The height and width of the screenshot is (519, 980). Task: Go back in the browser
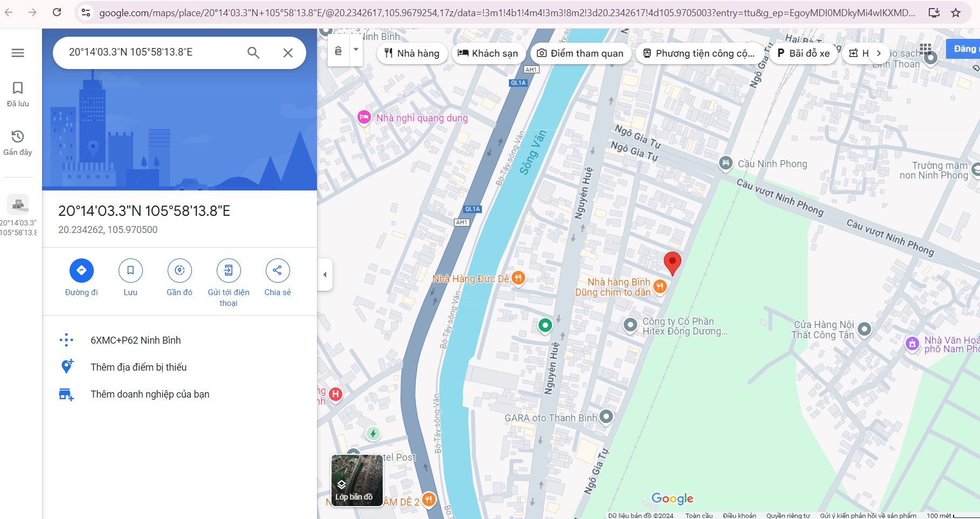click(x=9, y=12)
